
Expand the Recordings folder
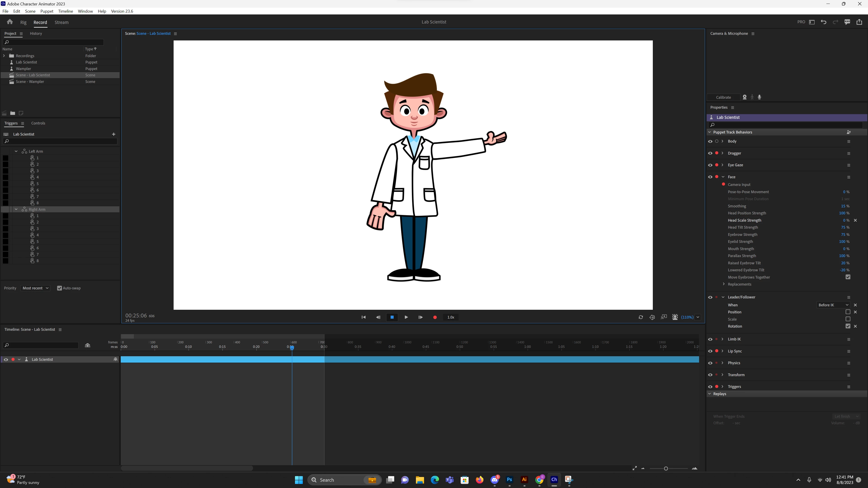[x=4, y=56]
